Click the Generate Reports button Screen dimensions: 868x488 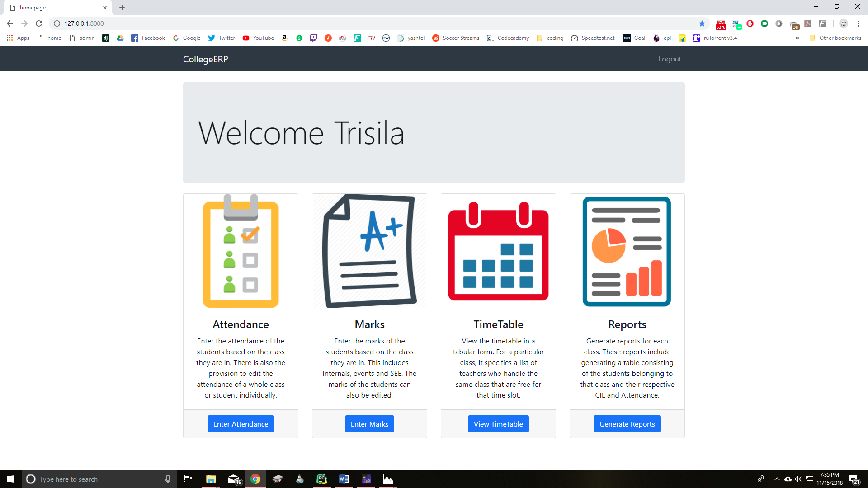click(x=627, y=424)
